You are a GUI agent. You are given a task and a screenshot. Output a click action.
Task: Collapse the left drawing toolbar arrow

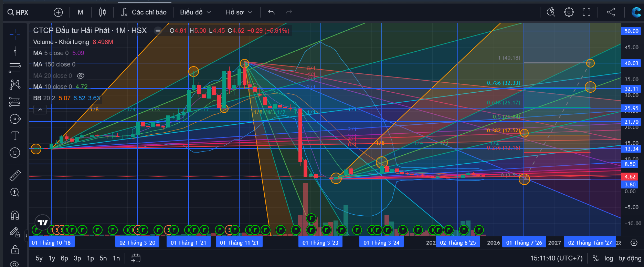pos(27,236)
